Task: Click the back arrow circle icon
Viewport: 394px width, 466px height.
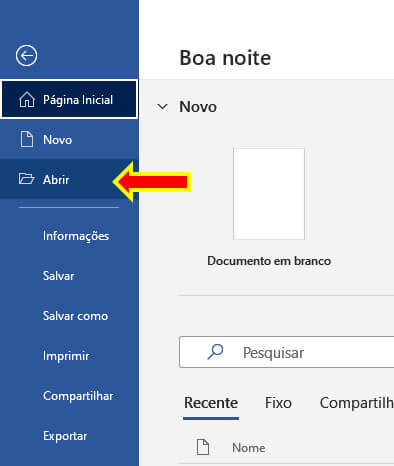Action: click(26, 55)
